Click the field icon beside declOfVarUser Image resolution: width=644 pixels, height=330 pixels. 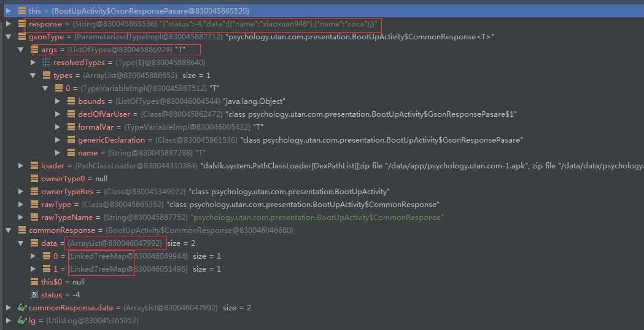pos(71,114)
